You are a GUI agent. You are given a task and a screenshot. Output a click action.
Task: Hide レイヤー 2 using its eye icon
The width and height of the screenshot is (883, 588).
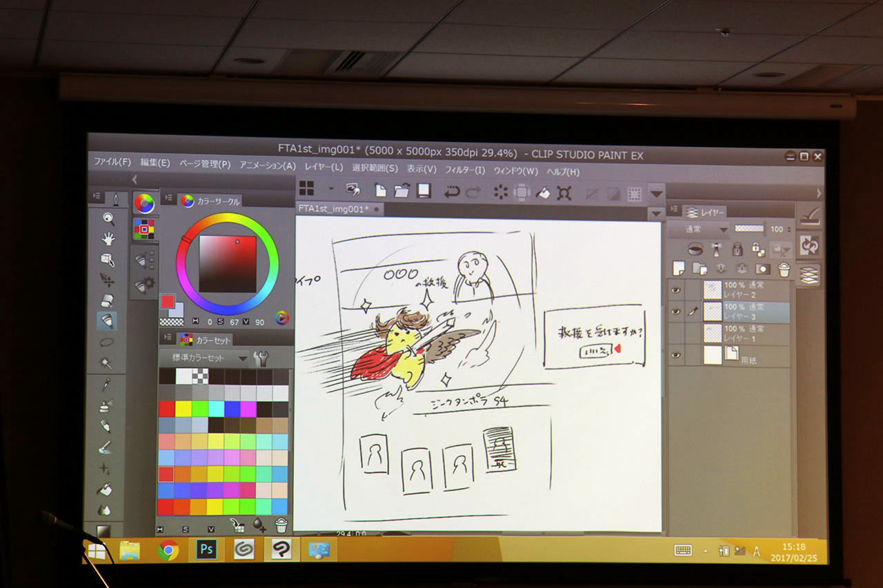(x=677, y=290)
